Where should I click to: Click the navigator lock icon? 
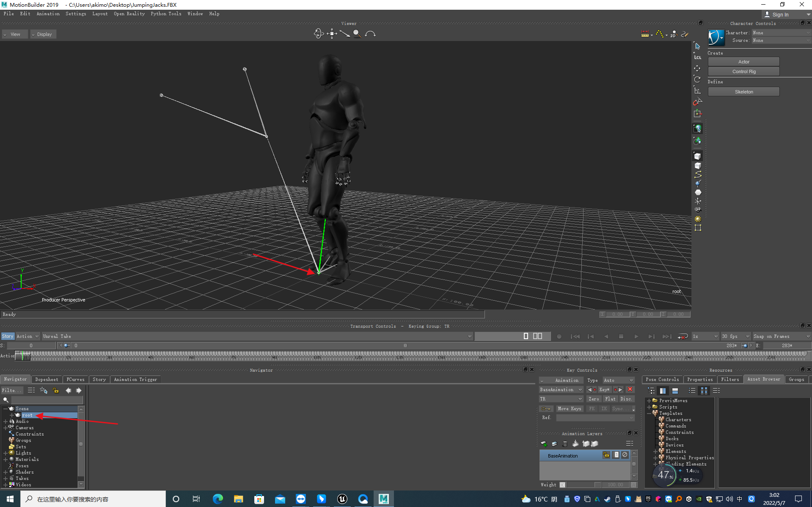click(x=56, y=390)
